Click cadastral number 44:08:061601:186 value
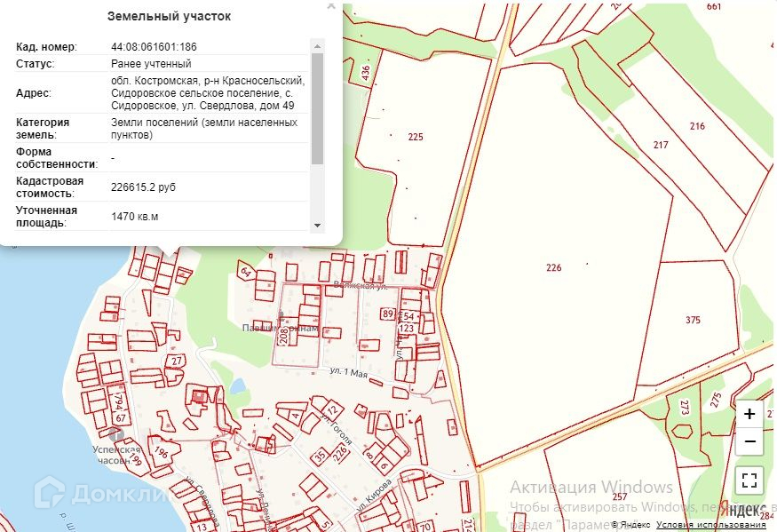The height and width of the screenshot is (532, 777). click(x=154, y=46)
